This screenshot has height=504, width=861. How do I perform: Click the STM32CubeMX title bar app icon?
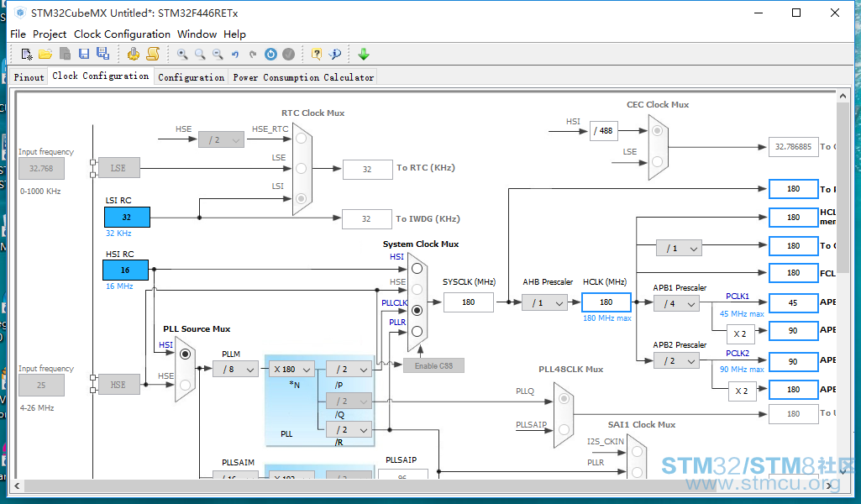(x=20, y=13)
